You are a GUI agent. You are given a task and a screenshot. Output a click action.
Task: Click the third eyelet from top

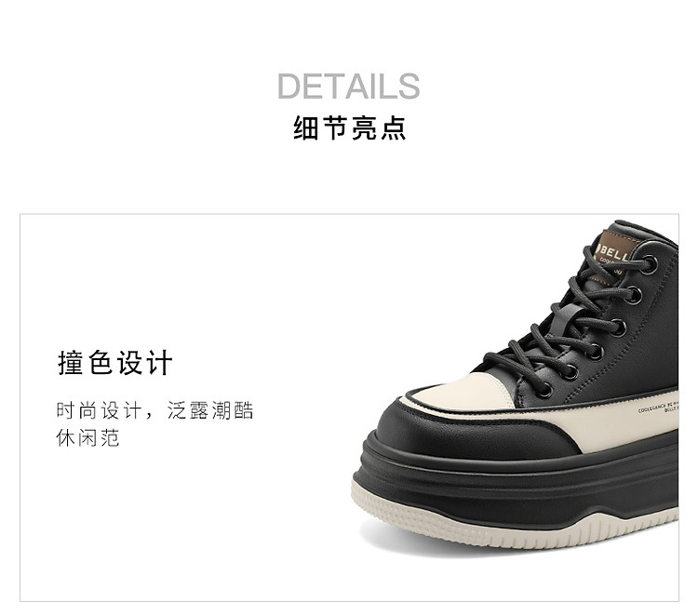coord(618,327)
